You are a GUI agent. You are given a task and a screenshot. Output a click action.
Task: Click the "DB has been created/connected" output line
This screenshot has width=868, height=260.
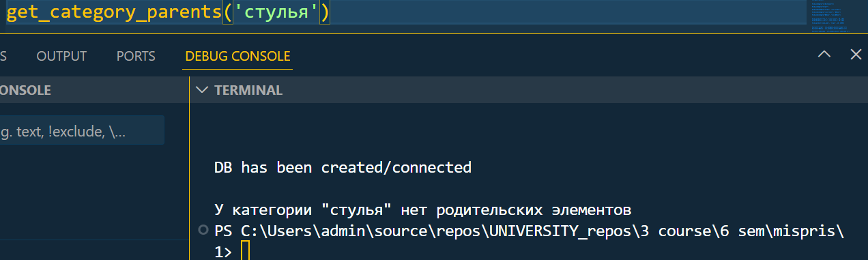point(343,167)
